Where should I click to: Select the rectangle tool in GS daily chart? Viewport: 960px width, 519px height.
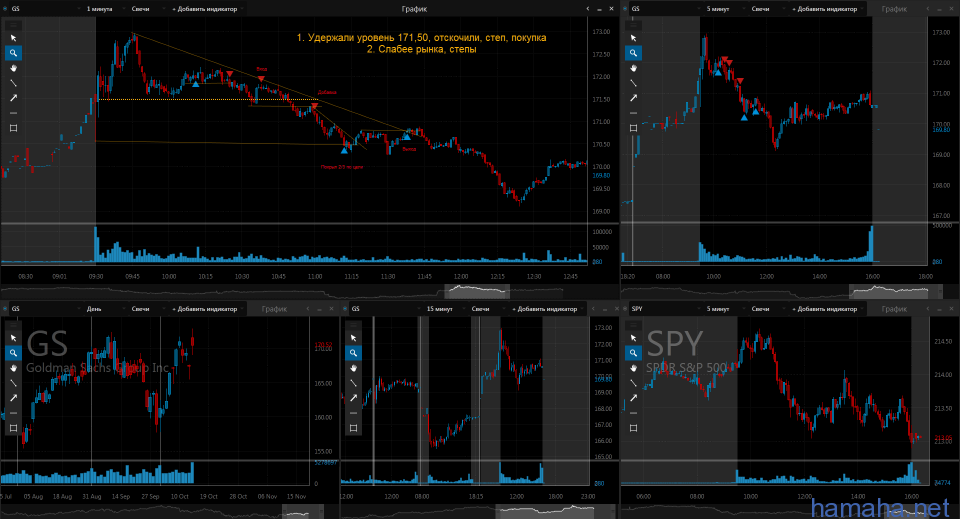13,428
